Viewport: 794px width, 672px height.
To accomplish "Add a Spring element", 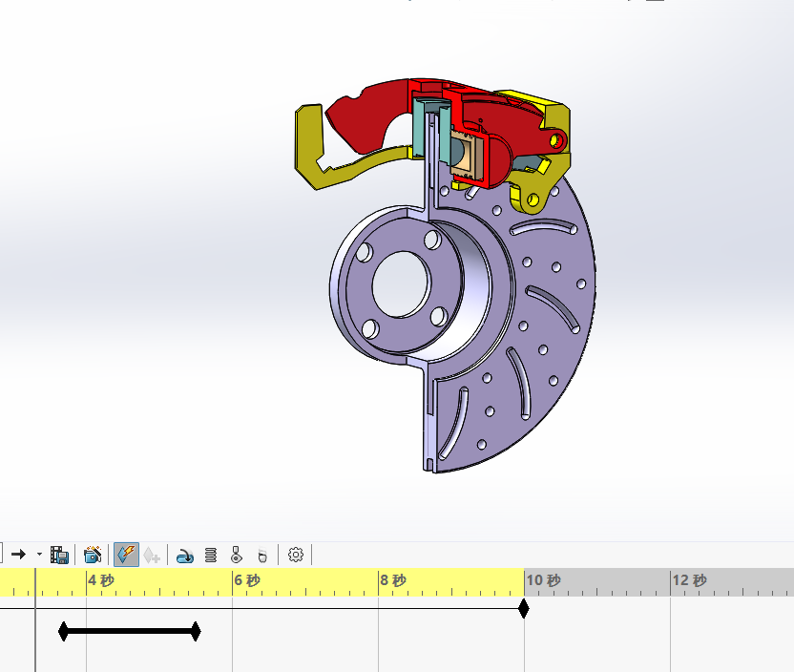I will [211, 555].
